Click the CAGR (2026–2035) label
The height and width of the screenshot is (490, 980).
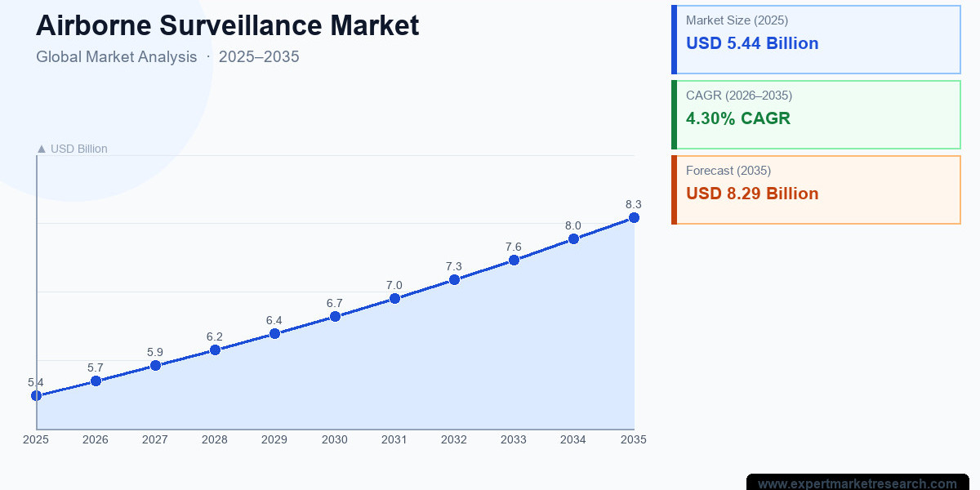coord(739,96)
